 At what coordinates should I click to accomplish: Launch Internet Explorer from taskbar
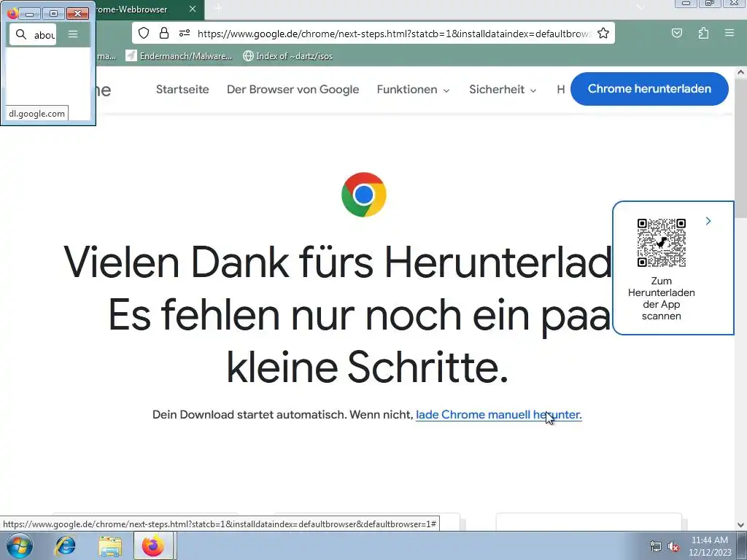(65, 545)
